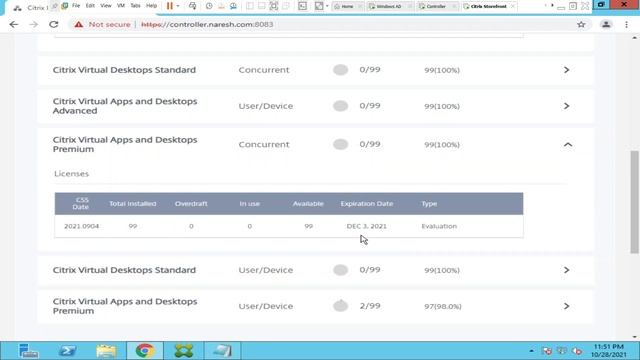Click the In use column header
This screenshot has width=640, height=360.
(x=249, y=203)
